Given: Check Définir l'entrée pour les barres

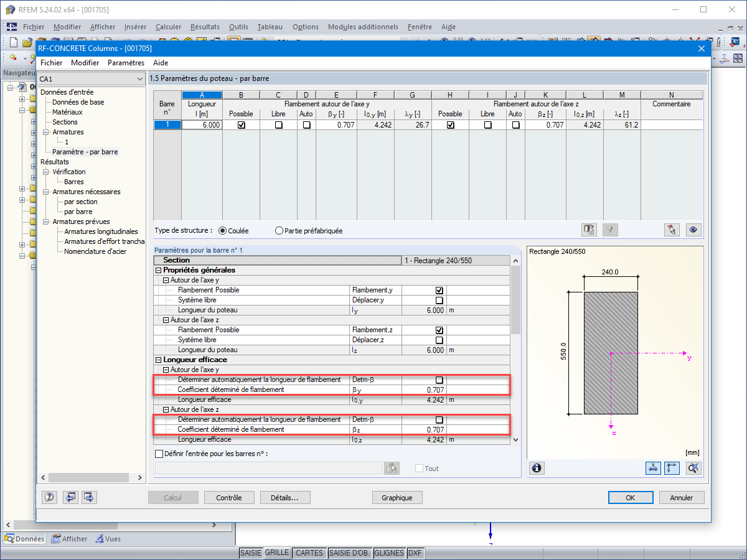Looking at the screenshot, I should [158, 454].
